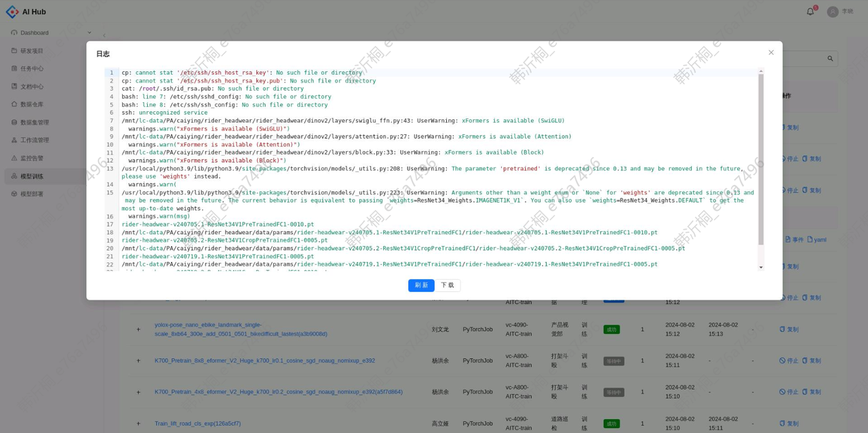Viewport: 868px width, 433px height.
Task: Click the AI Hub logo icon
Action: coord(12,12)
